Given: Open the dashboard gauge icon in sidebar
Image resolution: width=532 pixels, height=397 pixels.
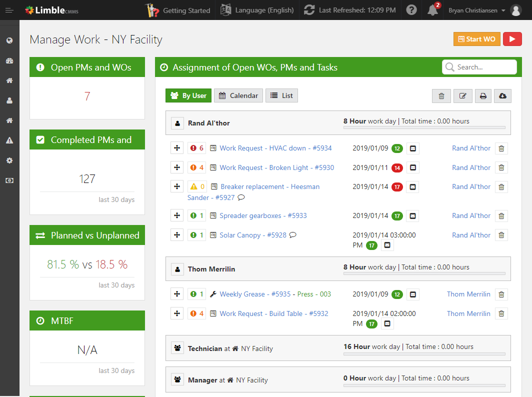Looking at the screenshot, I should tap(9, 60).
